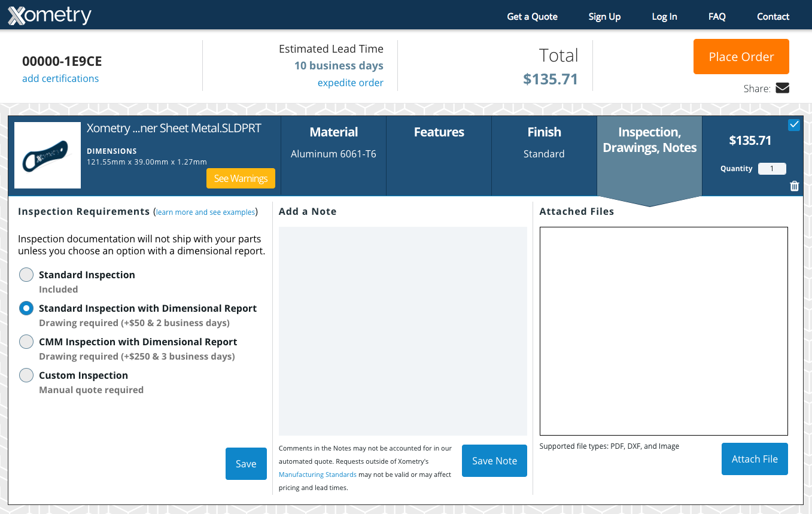Open the Log In page
The height and width of the screenshot is (514, 812).
pyautogui.click(x=664, y=16)
